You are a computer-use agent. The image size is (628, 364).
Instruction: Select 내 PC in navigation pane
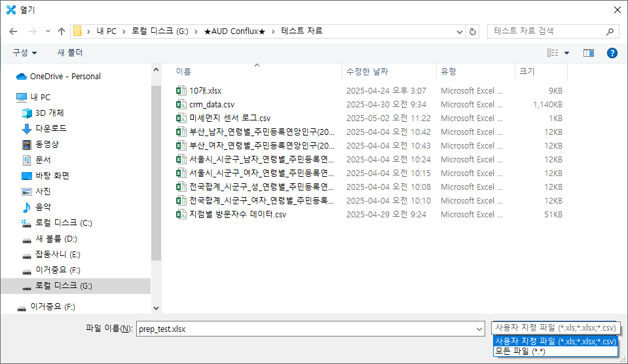pos(33,98)
